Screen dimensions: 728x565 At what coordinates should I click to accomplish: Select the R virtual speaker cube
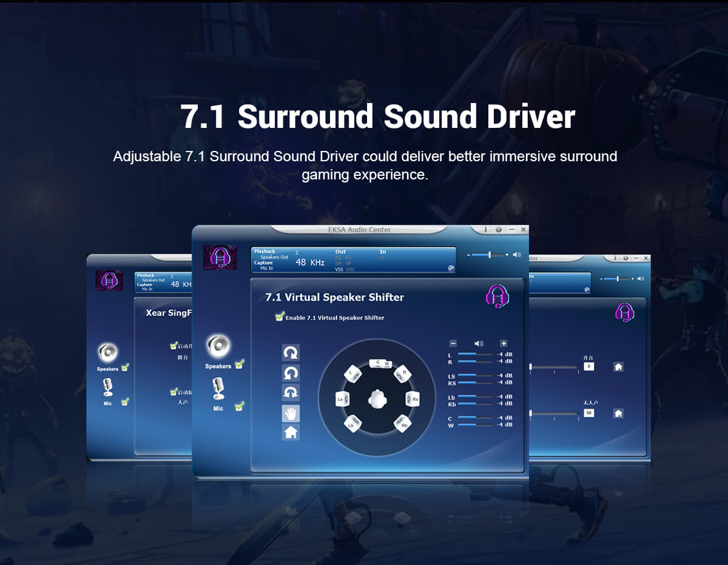point(403,373)
